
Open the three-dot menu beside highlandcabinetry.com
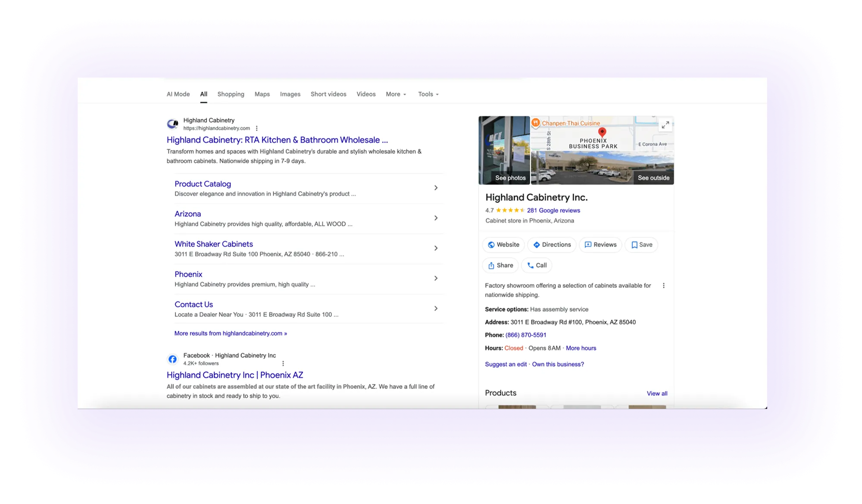pyautogui.click(x=257, y=128)
